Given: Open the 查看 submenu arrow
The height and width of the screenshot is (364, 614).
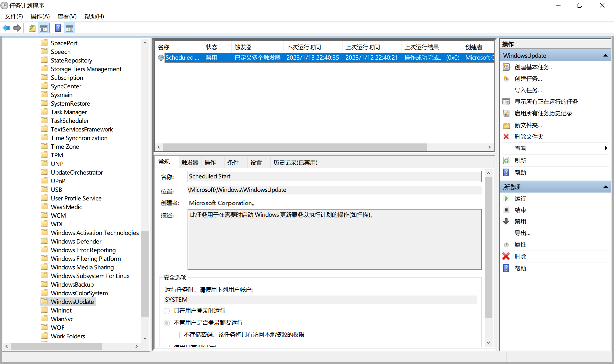Looking at the screenshot, I should point(606,148).
